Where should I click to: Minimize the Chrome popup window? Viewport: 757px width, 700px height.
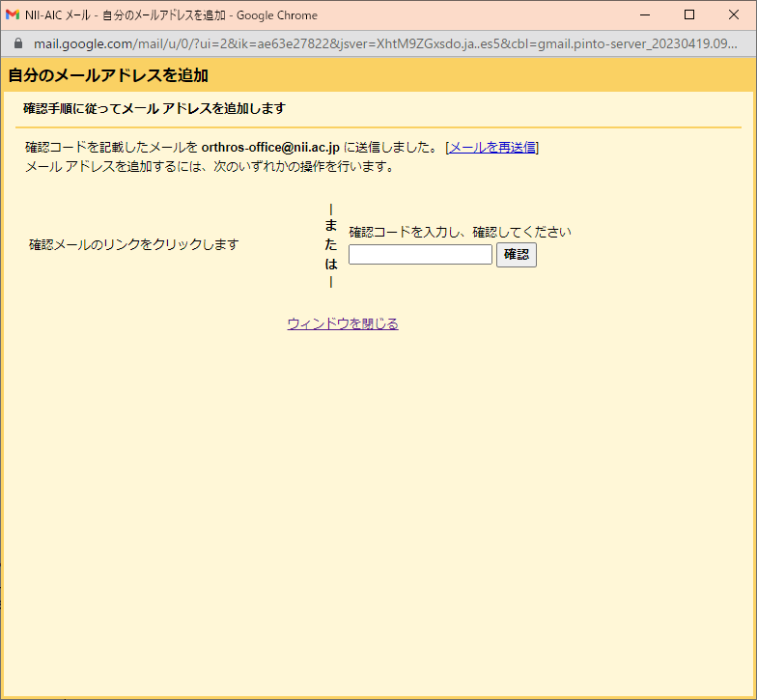coord(645,15)
